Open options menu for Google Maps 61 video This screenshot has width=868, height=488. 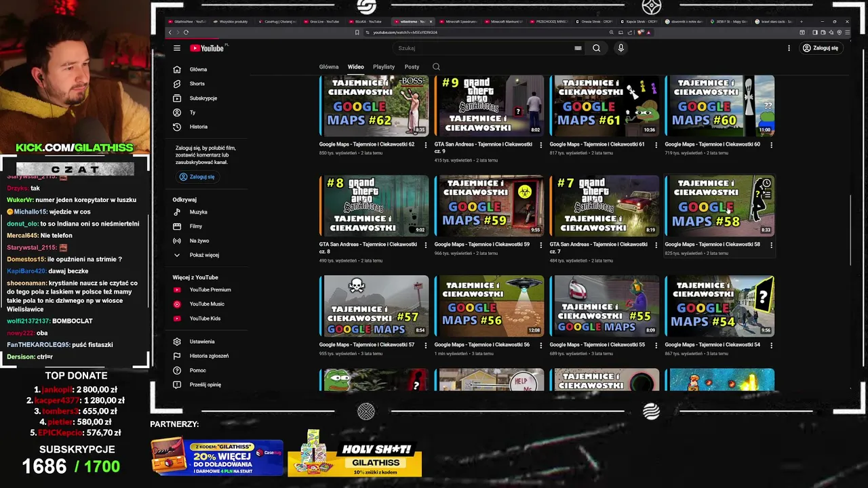656,144
